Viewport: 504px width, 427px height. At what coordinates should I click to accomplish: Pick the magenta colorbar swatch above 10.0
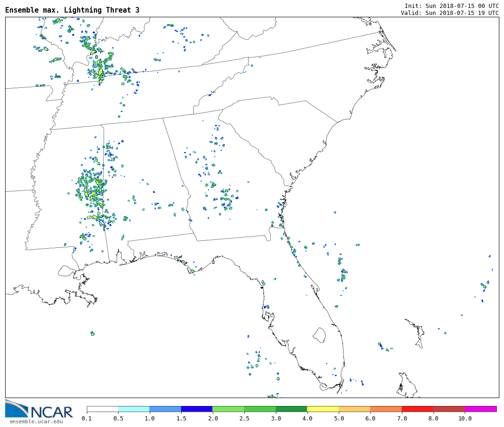pyautogui.click(x=481, y=409)
